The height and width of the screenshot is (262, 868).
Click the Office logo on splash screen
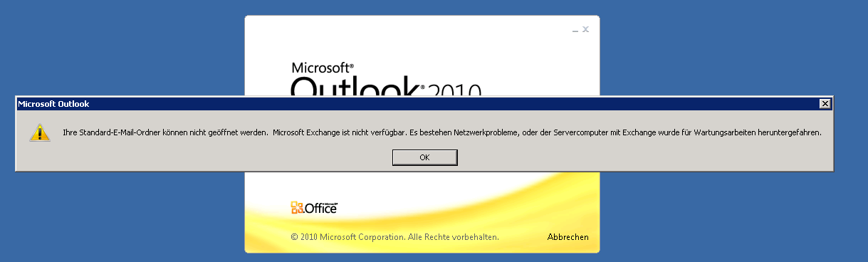tap(314, 208)
